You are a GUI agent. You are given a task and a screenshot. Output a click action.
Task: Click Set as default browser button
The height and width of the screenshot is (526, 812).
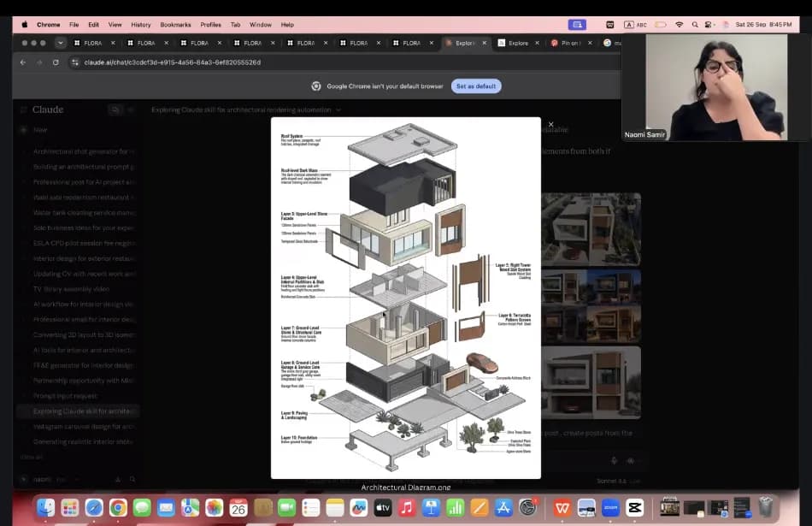(x=476, y=86)
